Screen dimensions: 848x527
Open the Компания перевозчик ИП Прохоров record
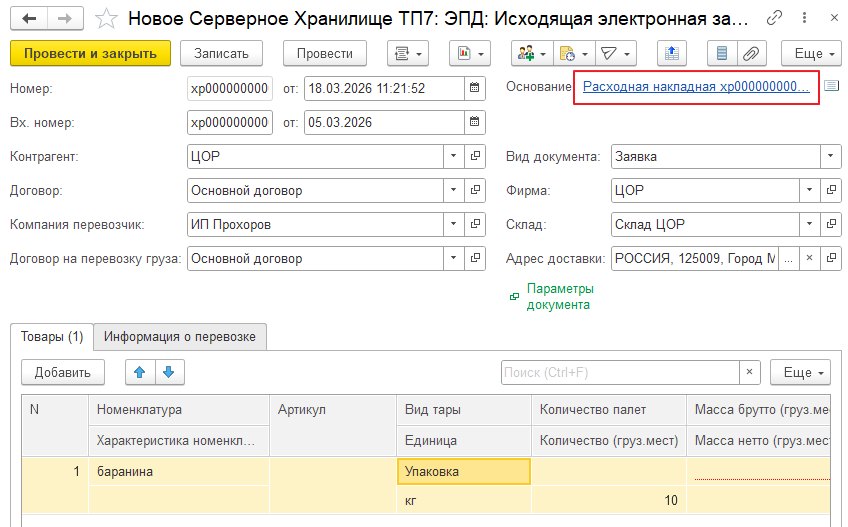(475, 225)
